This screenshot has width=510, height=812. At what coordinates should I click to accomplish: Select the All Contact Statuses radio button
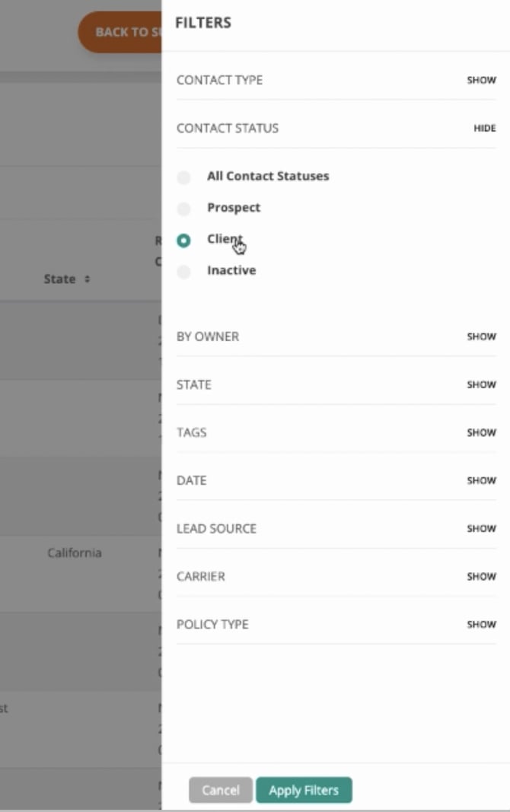click(x=183, y=177)
